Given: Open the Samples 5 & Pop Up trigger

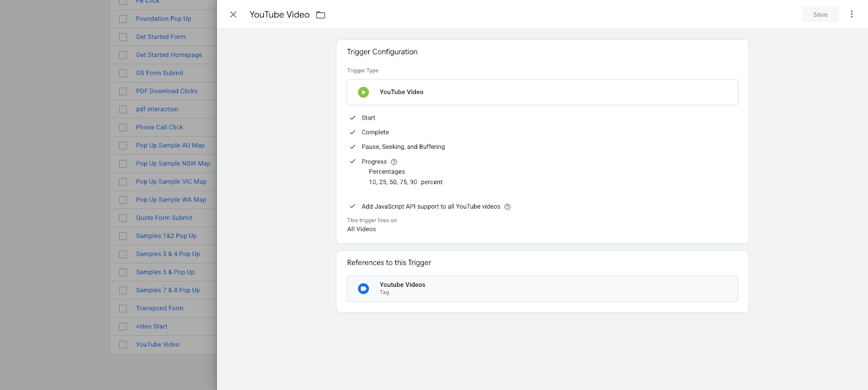Looking at the screenshot, I should (165, 272).
